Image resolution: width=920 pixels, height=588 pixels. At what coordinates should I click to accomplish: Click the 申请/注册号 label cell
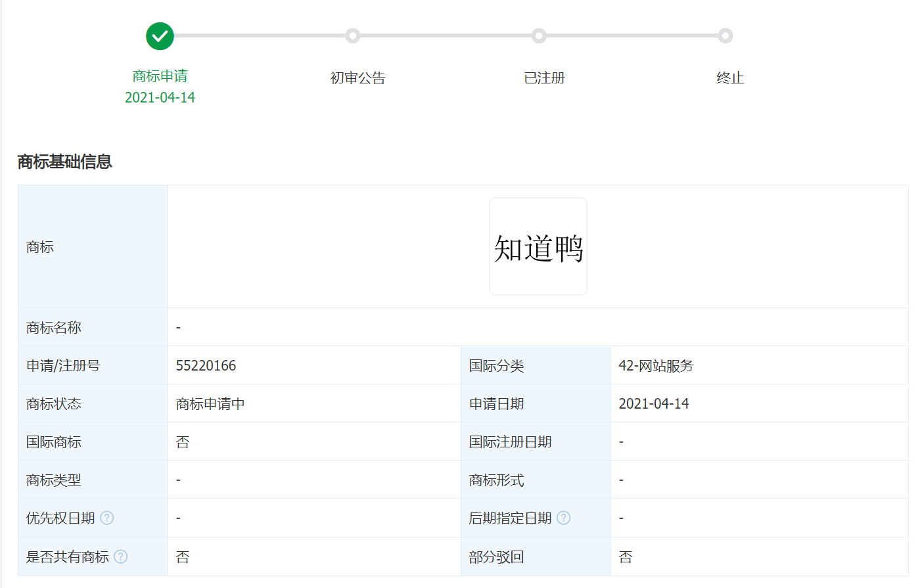coord(93,365)
